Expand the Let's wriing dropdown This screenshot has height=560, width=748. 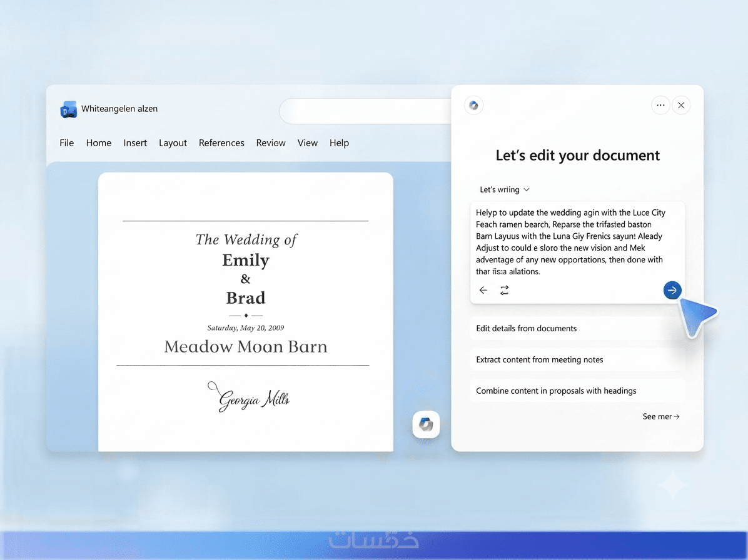[x=505, y=189]
